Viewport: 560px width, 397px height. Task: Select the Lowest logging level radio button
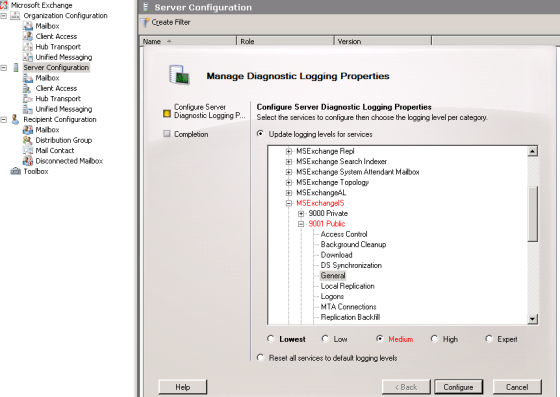[x=271, y=338]
